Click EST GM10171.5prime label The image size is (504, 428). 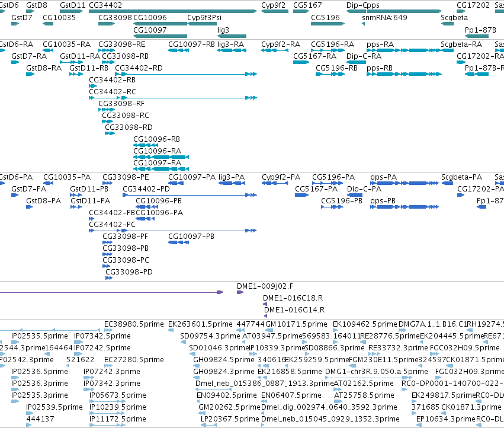click(296, 324)
